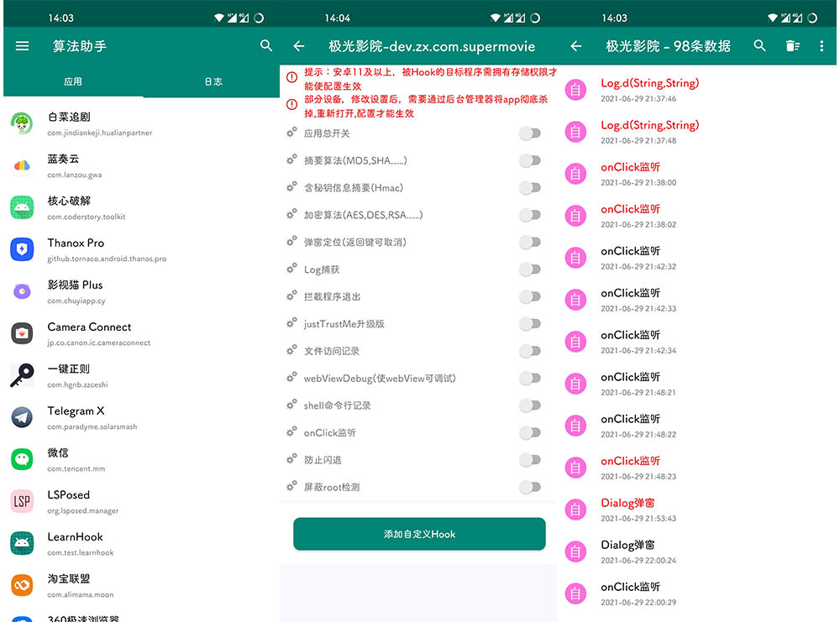Turn on the Log捕获 switch
The width and height of the screenshot is (840, 622).
tap(530, 268)
